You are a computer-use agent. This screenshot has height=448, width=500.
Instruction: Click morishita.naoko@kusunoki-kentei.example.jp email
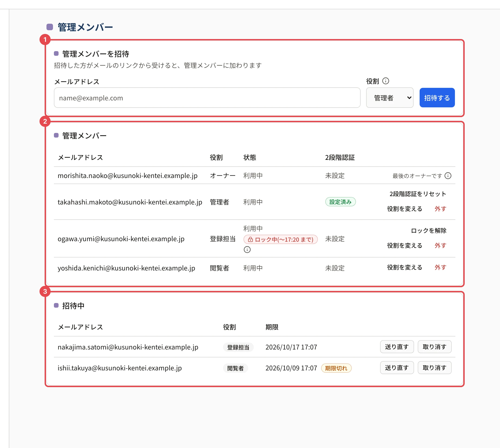pyautogui.click(x=128, y=175)
